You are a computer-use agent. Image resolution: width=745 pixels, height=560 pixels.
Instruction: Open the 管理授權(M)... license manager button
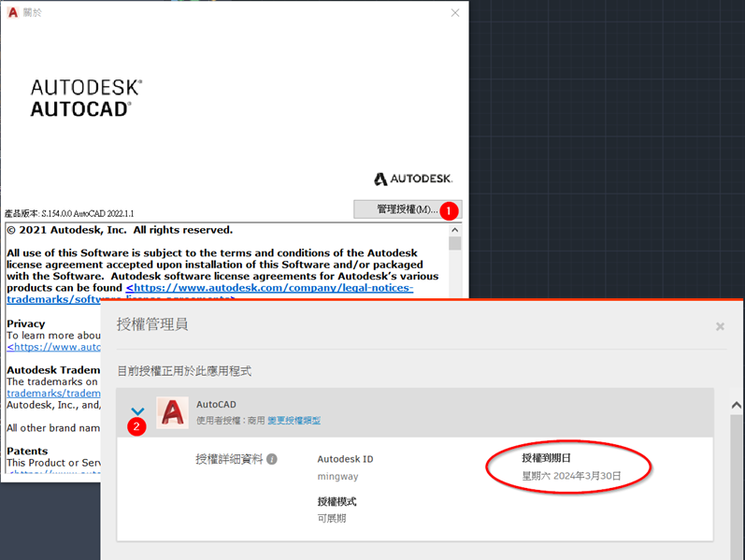point(408,209)
